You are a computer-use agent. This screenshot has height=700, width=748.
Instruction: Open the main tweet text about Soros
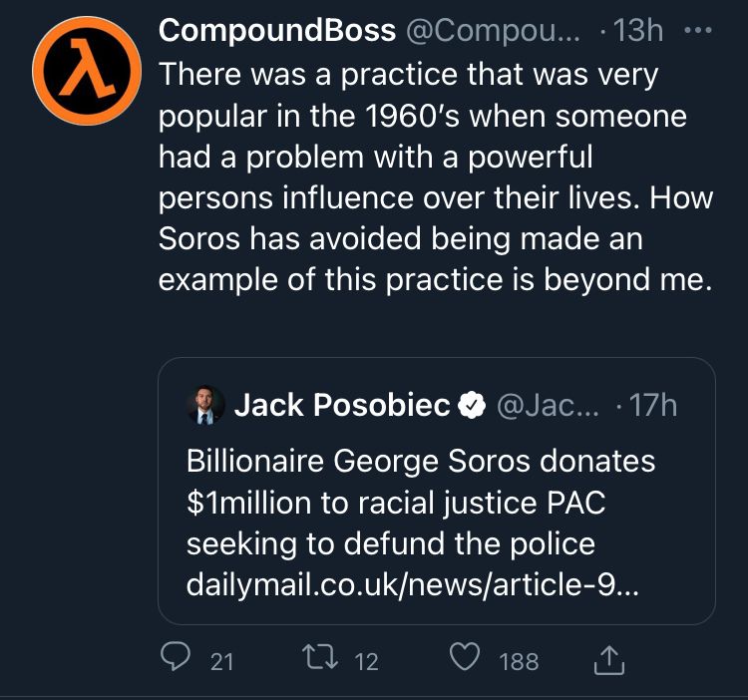436,177
